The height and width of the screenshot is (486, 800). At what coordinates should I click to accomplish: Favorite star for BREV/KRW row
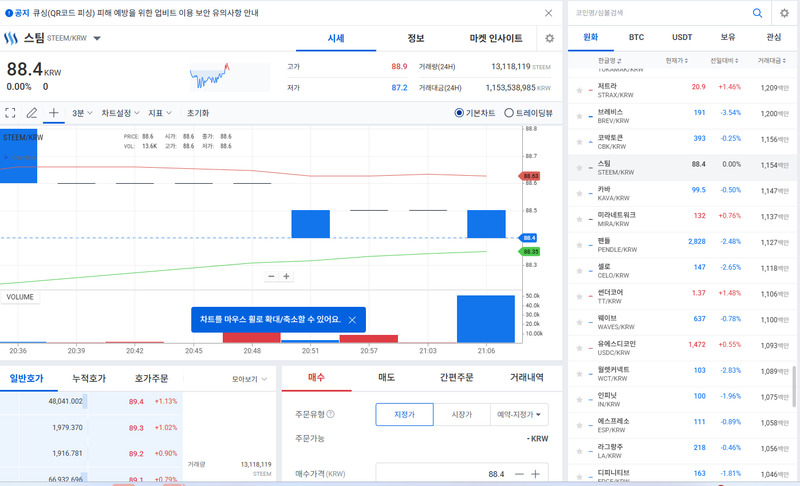coord(579,116)
